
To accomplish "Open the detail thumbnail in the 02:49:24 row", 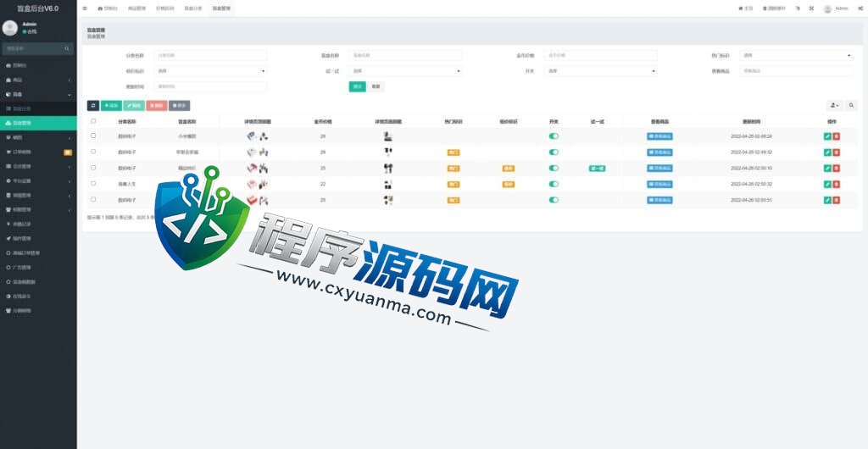I will pyautogui.click(x=387, y=136).
